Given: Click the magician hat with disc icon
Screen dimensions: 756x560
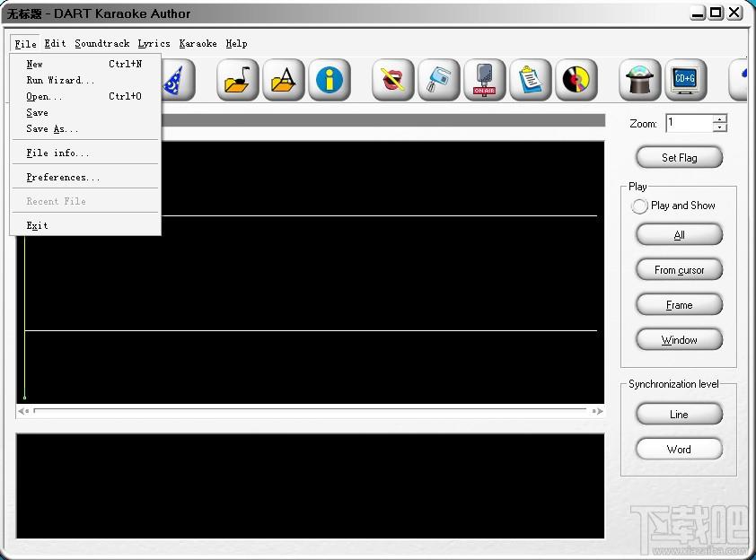Looking at the screenshot, I should [x=640, y=80].
